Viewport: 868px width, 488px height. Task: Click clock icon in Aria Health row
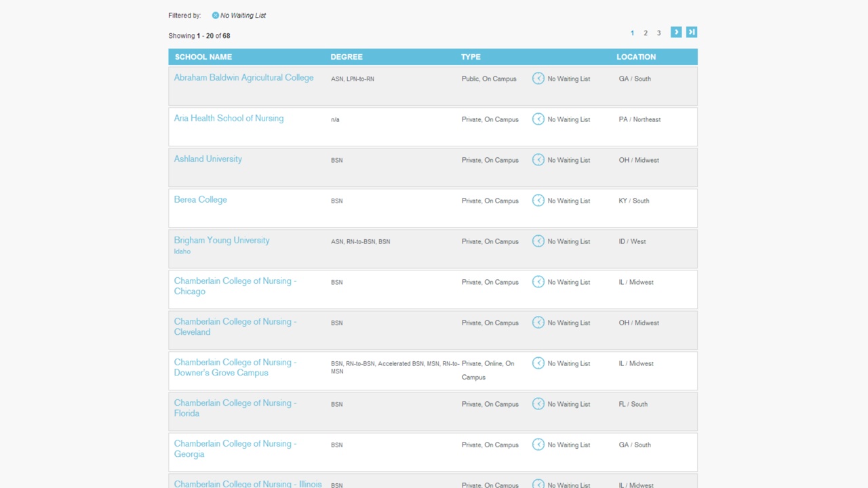[538, 119]
